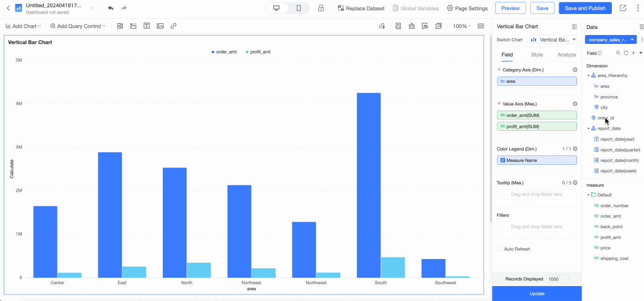Insert a tab container widget icon
This screenshot has width=644, height=301.
(x=133, y=26)
